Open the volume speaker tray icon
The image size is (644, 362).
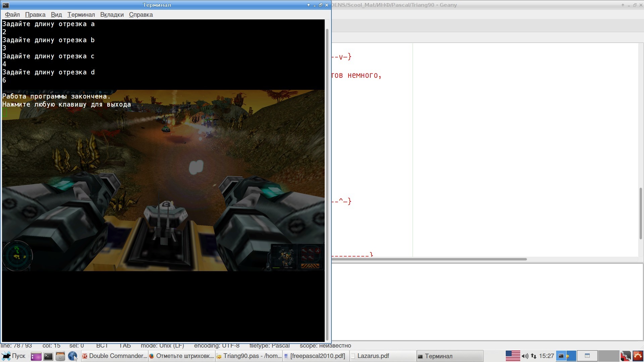point(525,356)
